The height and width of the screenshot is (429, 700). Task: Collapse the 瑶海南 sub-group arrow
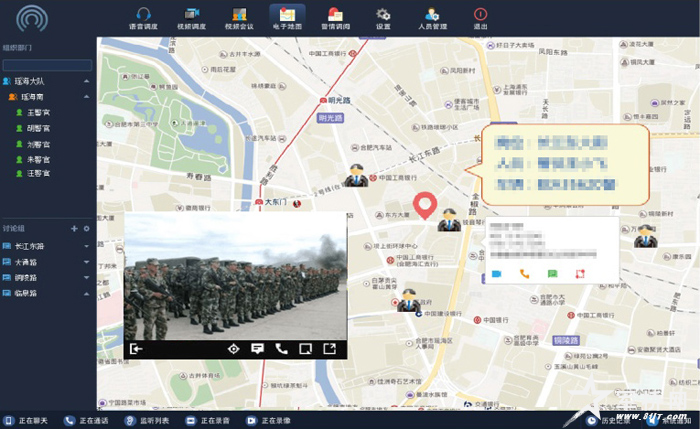tap(87, 97)
